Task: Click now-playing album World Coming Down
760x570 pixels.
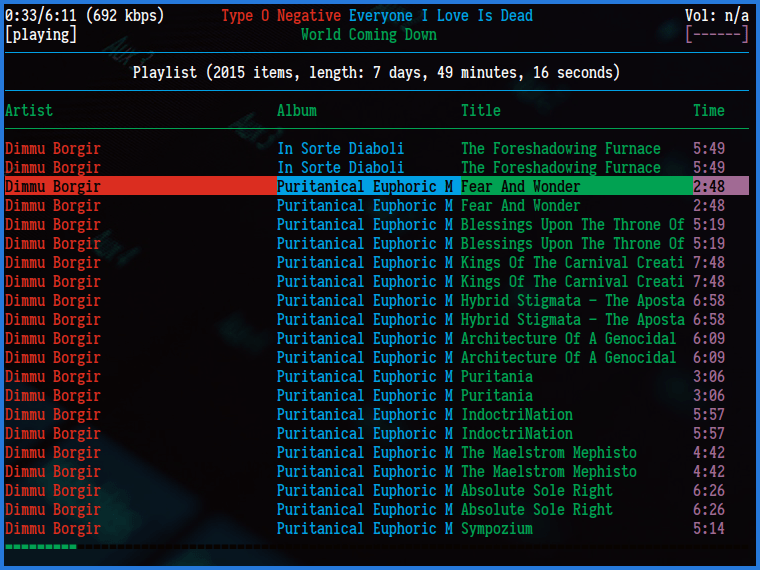Action: click(x=368, y=35)
